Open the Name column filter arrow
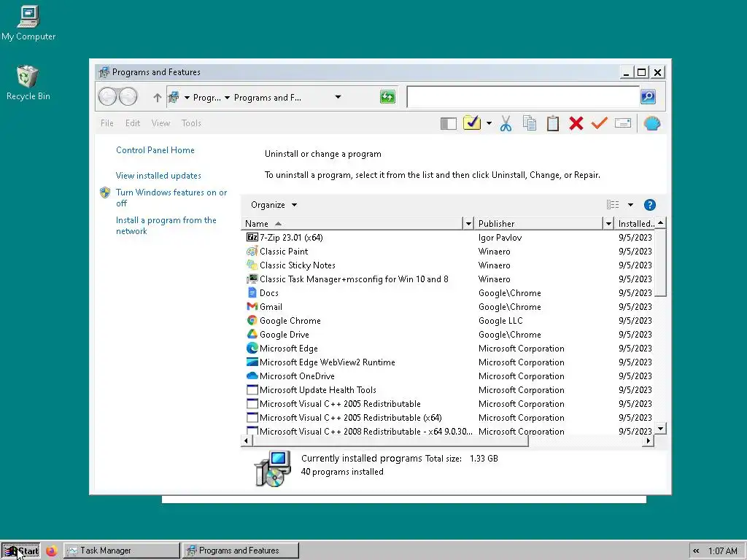Viewport: 747px width, 560px height. tap(468, 223)
